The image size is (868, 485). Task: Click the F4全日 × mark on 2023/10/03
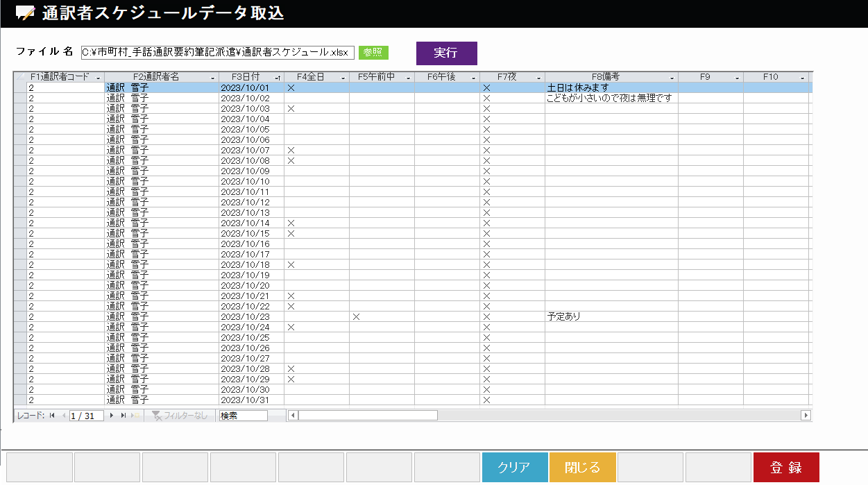(291, 109)
